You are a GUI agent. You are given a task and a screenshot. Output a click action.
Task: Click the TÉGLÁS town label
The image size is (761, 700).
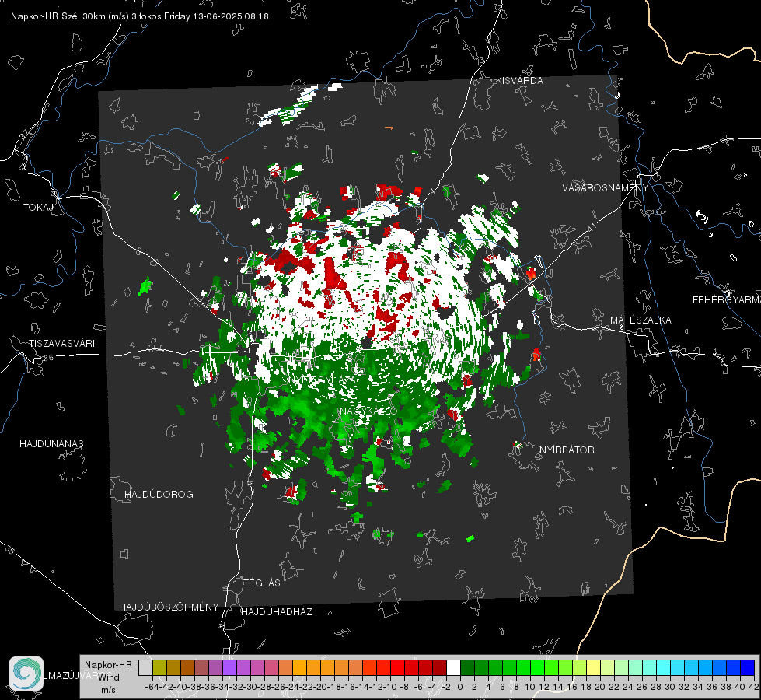pyautogui.click(x=262, y=583)
